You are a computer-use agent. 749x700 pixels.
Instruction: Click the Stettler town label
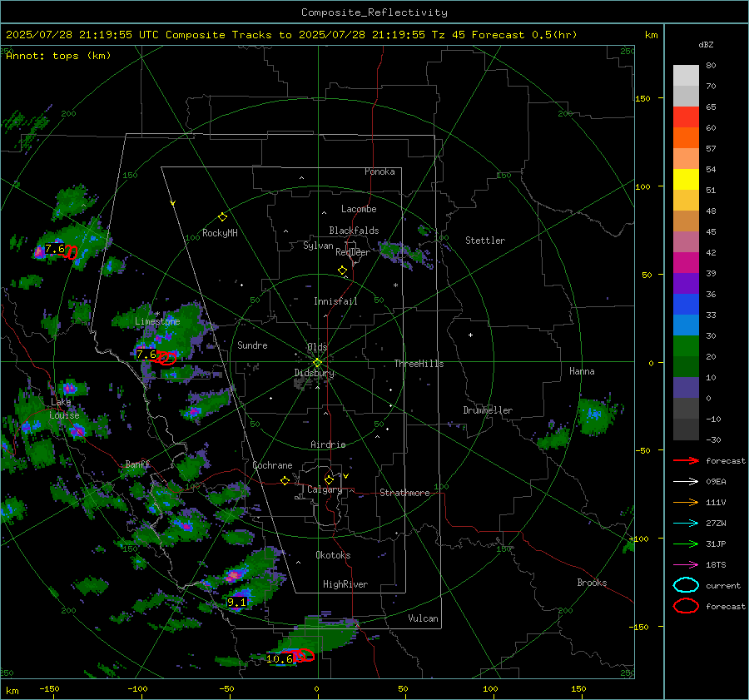point(485,241)
